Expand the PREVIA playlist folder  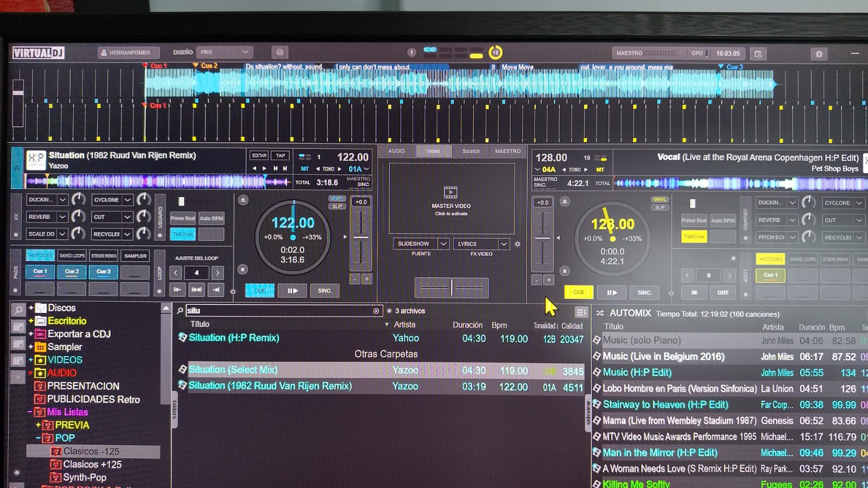pos(39,425)
